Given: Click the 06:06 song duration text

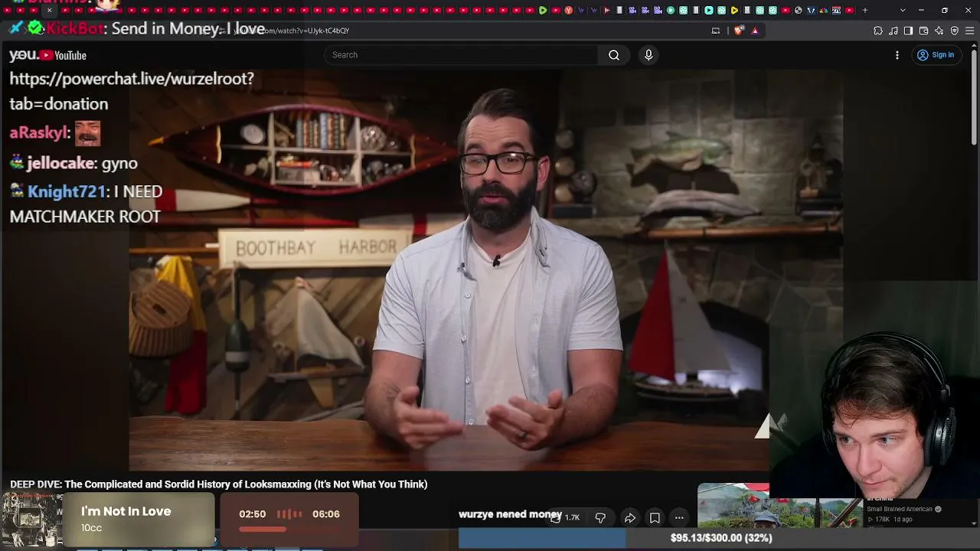Looking at the screenshot, I should [x=326, y=514].
